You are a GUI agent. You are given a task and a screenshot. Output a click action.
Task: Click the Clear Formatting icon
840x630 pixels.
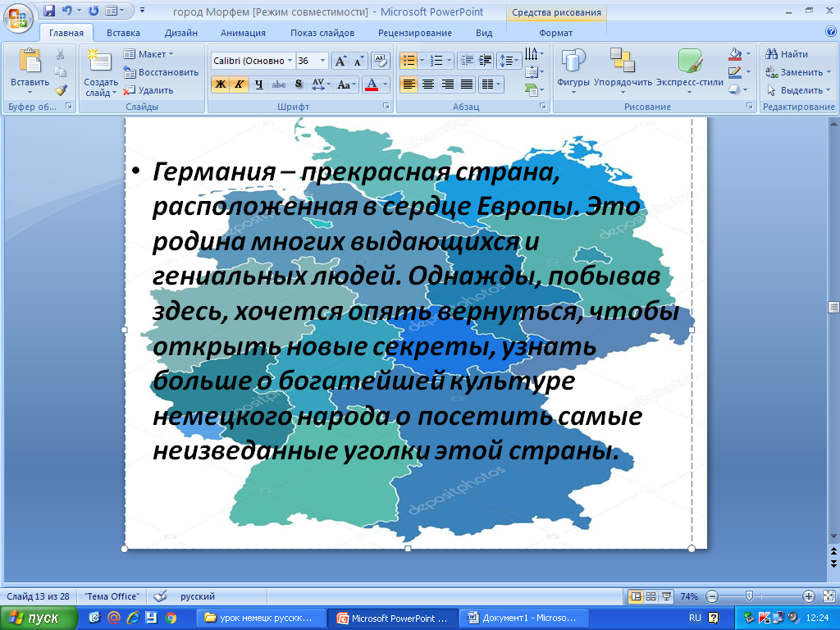380,61
